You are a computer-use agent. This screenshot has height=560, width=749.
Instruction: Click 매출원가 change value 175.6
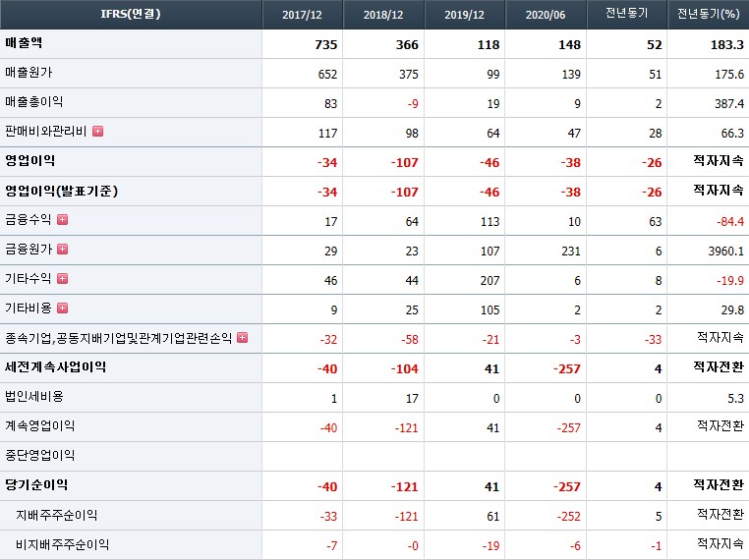pyautogui.click(x=729, y=75)
